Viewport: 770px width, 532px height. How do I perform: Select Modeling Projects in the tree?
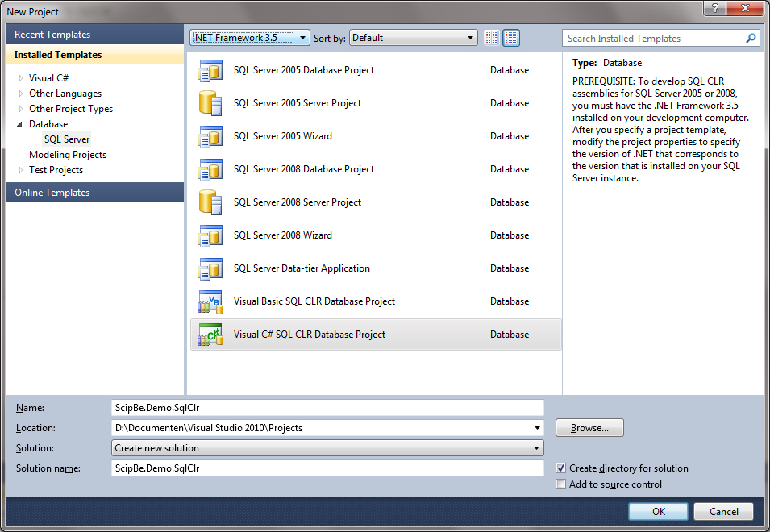(68, 155)
